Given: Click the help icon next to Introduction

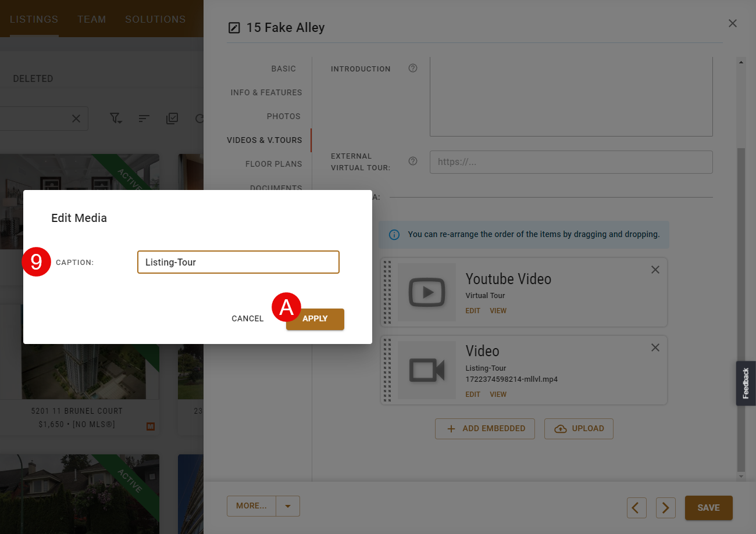Looking at the screenshot, I should 413,68.
